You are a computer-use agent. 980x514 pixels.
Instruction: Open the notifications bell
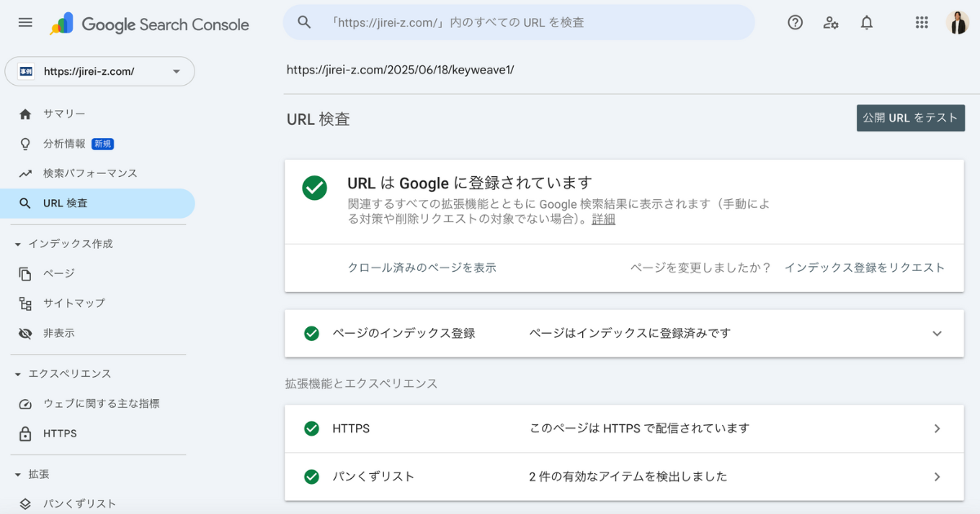coord(867,23)
